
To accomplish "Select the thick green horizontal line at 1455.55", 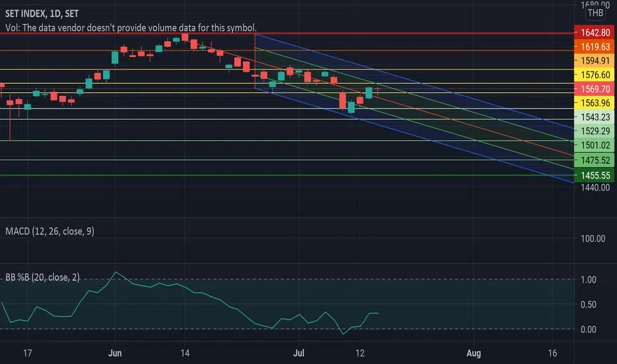I will click(287, 175).
